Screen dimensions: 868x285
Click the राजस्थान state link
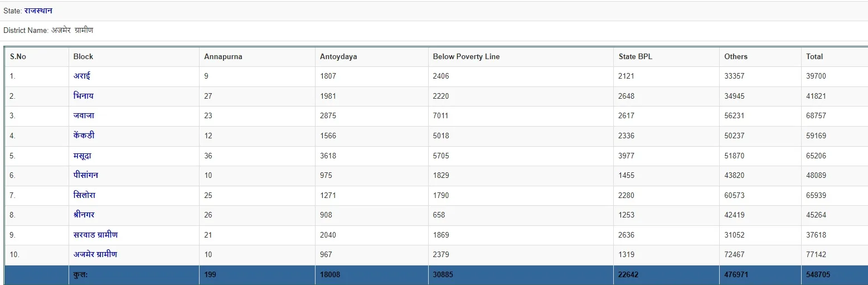pos(38,11)
